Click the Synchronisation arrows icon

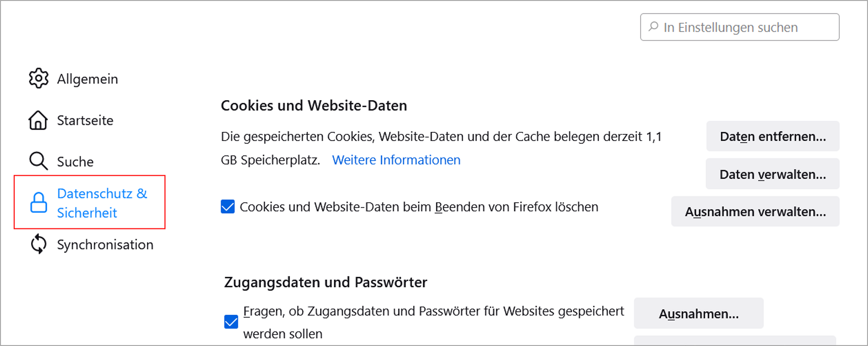tap(38, 244)
